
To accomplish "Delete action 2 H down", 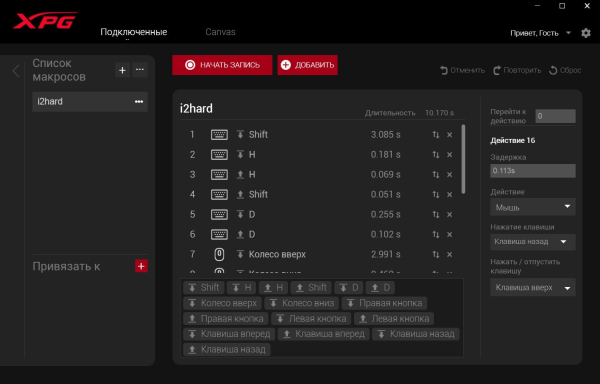I will point(450,155).
